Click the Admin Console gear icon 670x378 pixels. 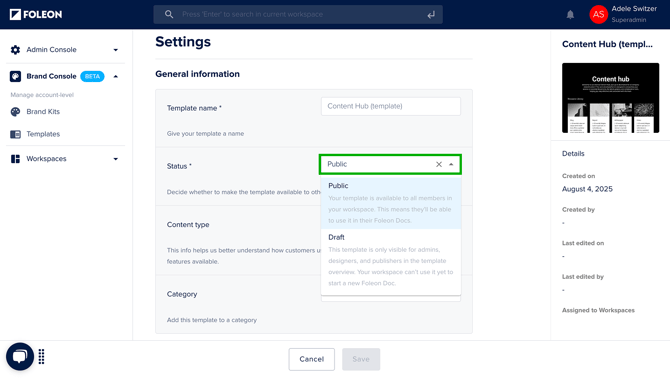[15, 50]
